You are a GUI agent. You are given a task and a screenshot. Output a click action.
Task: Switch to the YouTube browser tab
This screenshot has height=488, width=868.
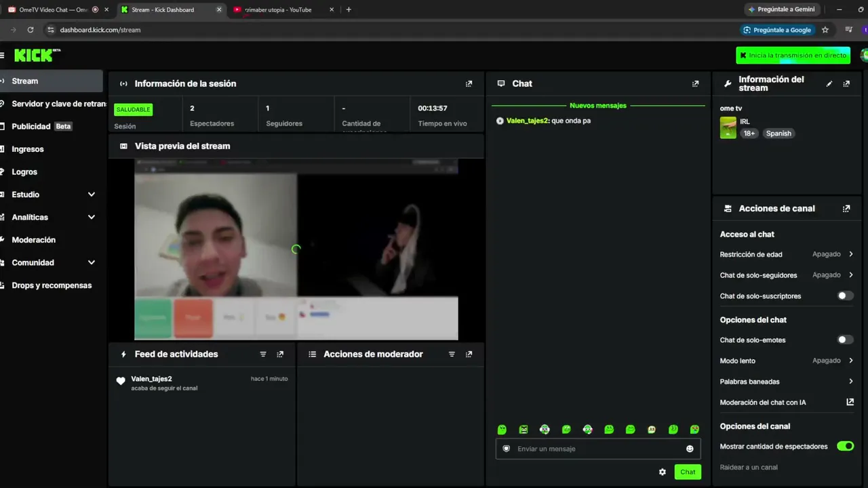click(282, 9)
